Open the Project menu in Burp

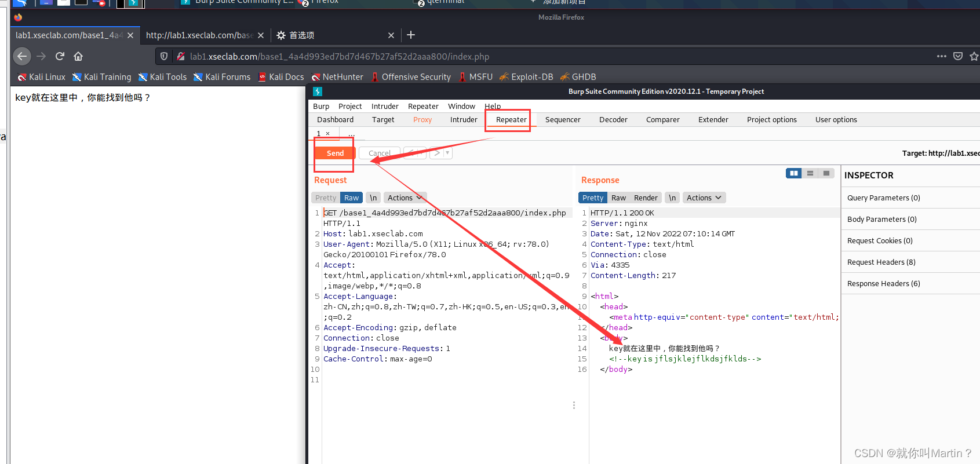pyautogui.click(x=350, y=106)
